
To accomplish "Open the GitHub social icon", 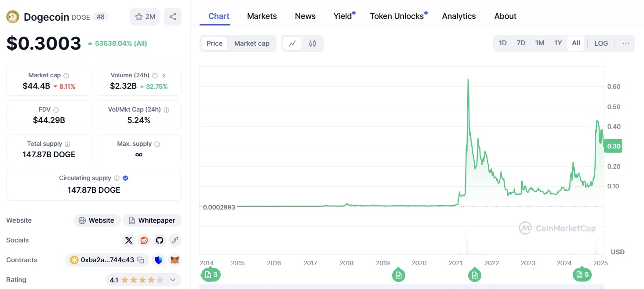I will pyautogui.click(x=159, y=240).
